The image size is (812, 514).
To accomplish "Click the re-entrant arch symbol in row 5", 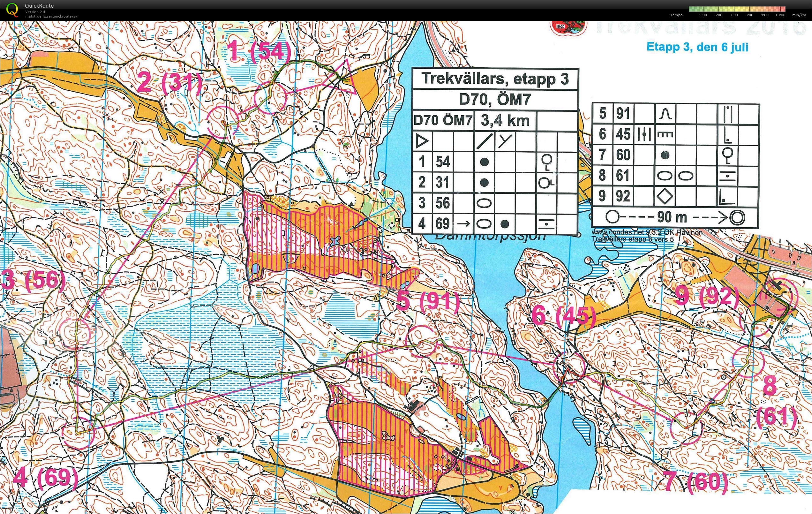I will tap(665, 114).
